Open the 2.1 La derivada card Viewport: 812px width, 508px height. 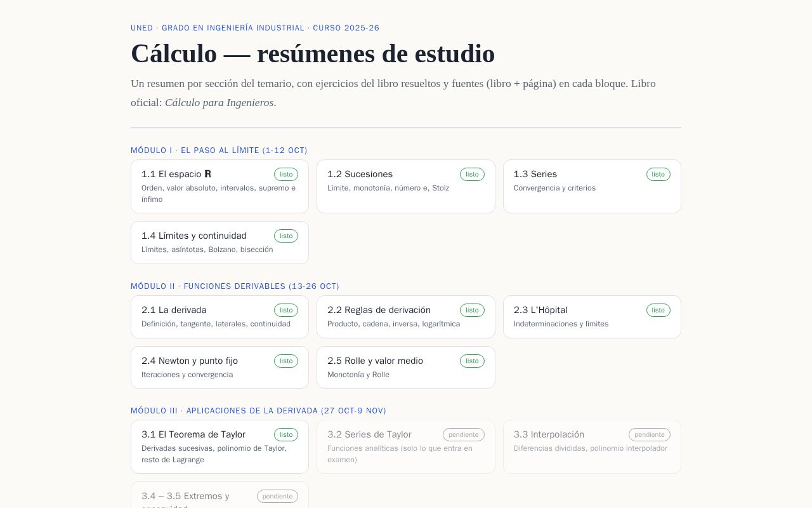219,317
